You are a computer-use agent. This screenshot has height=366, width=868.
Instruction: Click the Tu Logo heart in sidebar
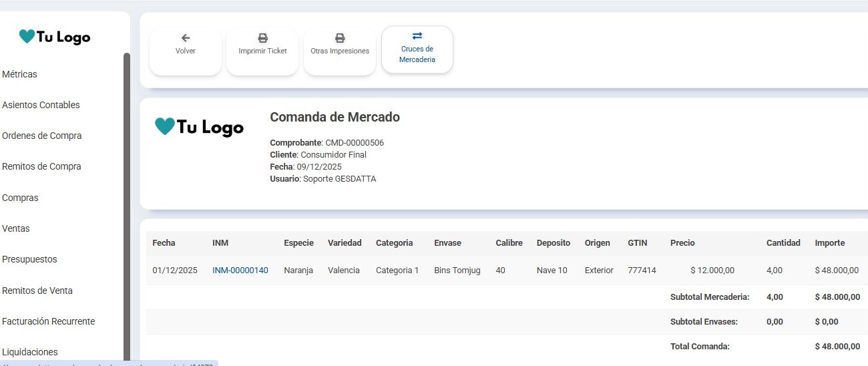click(27, 37)
